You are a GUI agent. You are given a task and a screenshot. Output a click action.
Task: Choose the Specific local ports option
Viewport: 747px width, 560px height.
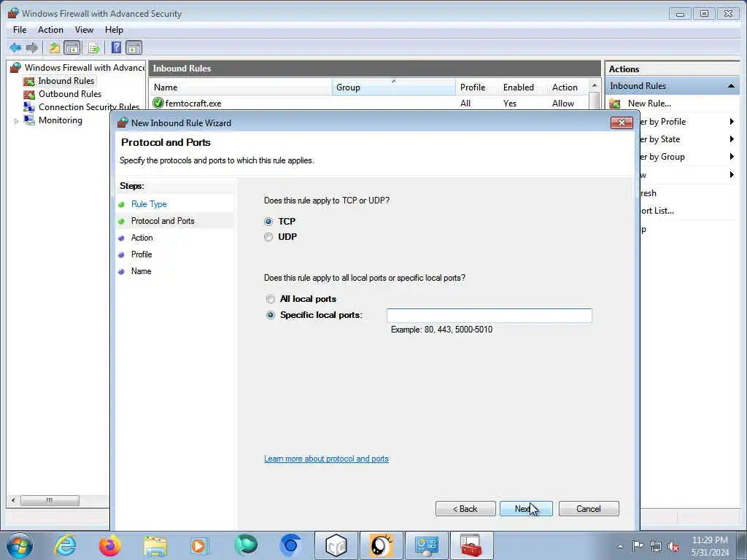click(x=271, y=315)
